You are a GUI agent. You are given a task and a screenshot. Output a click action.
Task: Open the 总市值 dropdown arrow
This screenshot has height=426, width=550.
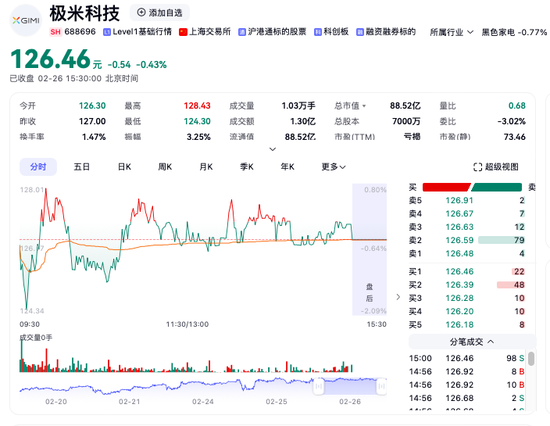(x=364, y=106)
